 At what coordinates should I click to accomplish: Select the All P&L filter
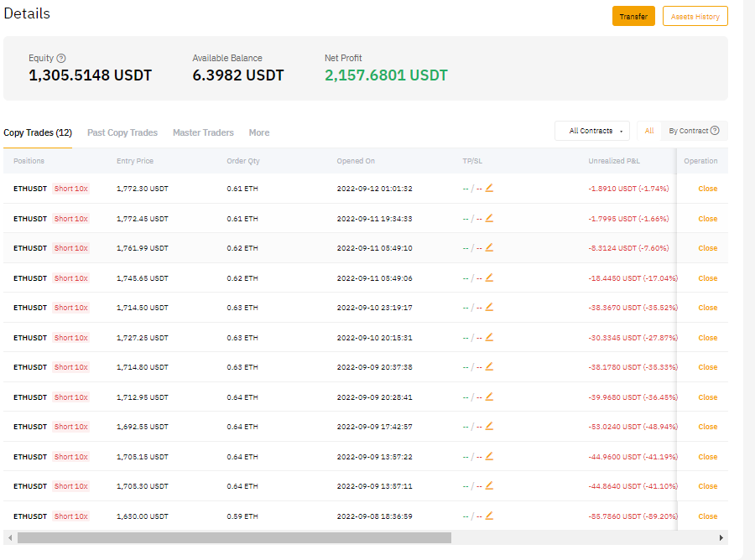click(x=648, y=131)
